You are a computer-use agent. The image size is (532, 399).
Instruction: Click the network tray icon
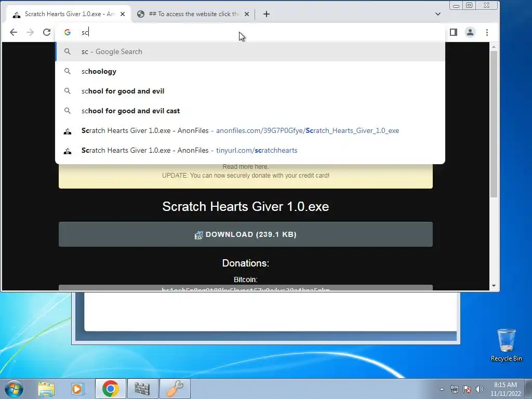(454, 389)
